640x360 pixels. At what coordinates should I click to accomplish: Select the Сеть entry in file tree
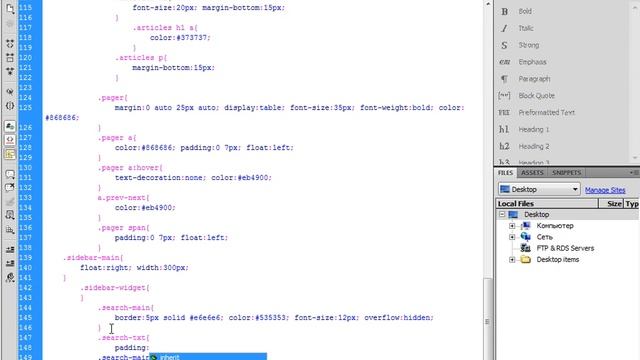pyautogui.click(x=544, y=237)
